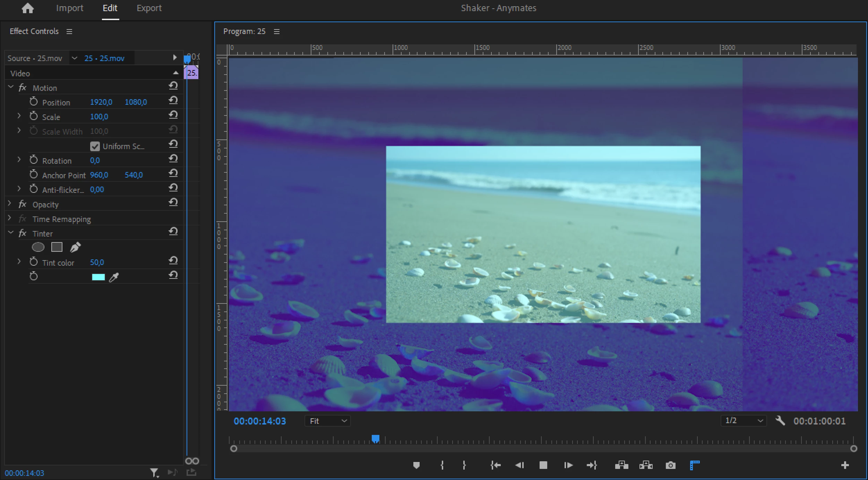Select the Tinter rectangle mask tool
The width and height of the screenshot is (868, 480).
point(57,247)
